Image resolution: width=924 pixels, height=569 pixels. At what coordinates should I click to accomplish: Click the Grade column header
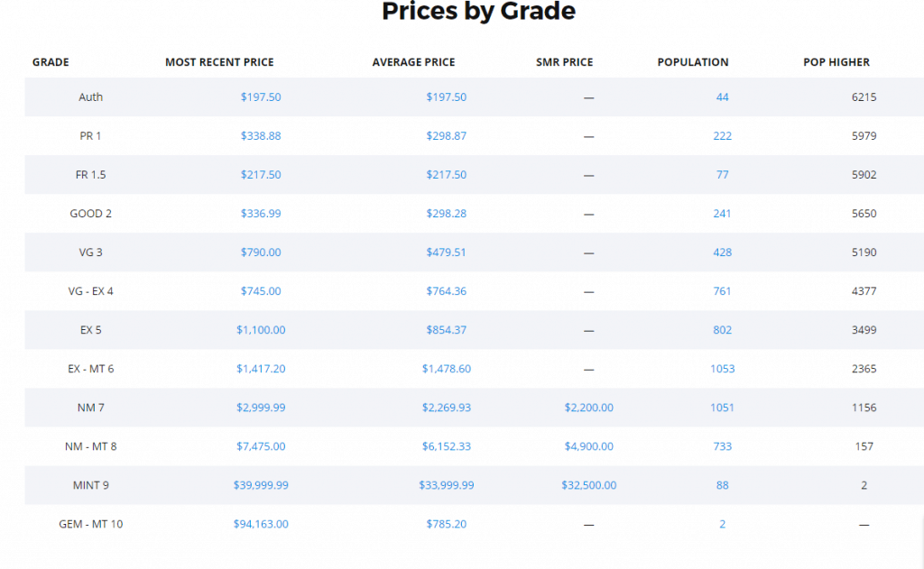point(51,62)
